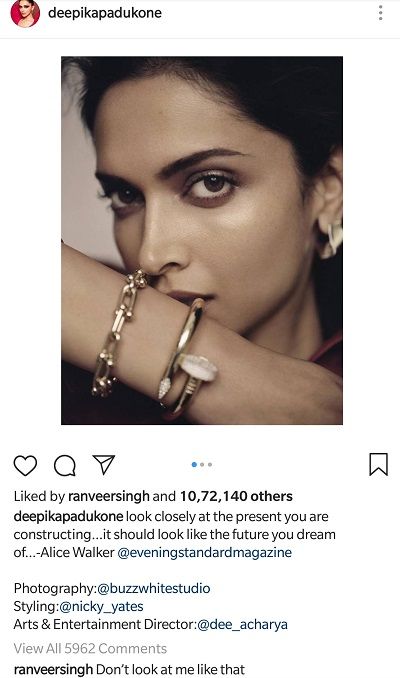
Task: Open @buzzwhitestudio photography credit
Action: coord(154,588)
